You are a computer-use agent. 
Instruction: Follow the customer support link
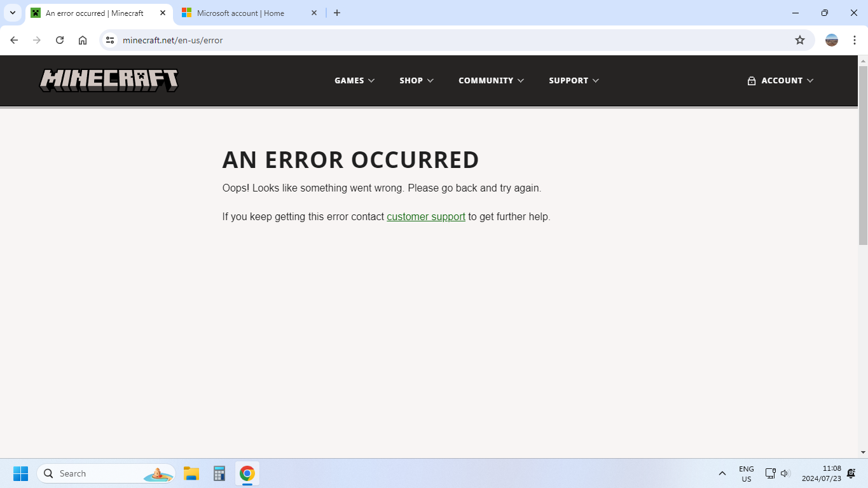click(x=425, y=216)
